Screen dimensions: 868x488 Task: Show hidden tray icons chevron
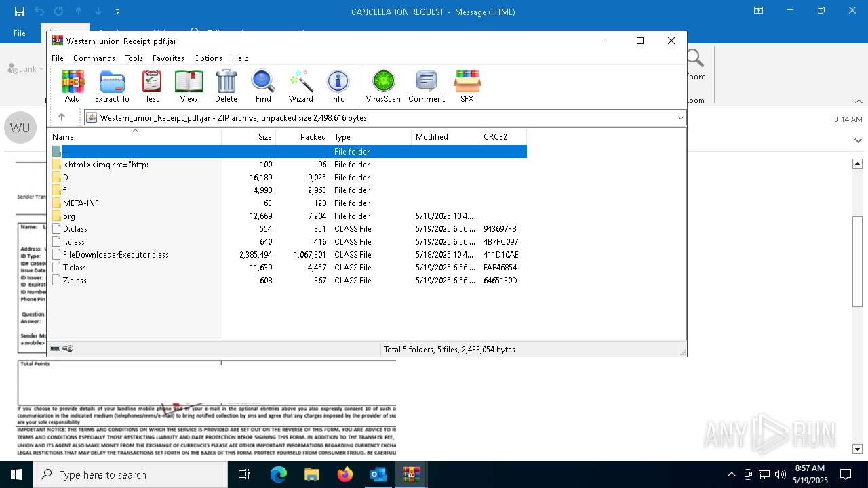click(x=731, y=474)
